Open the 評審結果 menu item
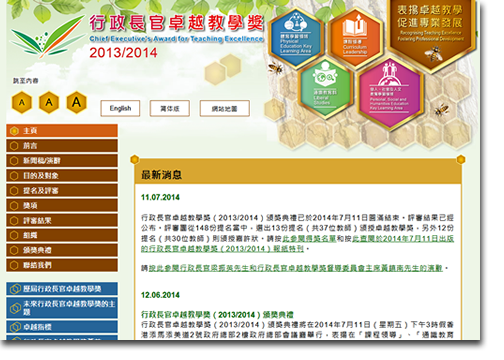The width and height of the screenshot is (504, 360). coord(62,220)
